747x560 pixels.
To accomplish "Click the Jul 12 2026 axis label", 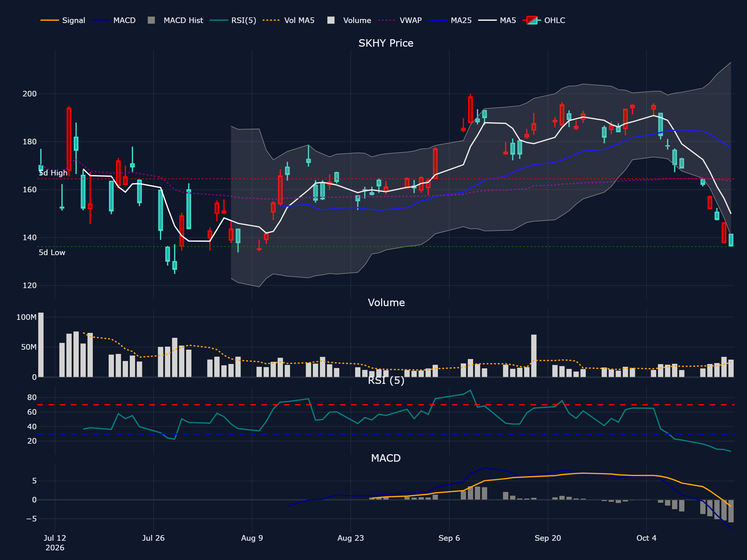I will 55,543.
